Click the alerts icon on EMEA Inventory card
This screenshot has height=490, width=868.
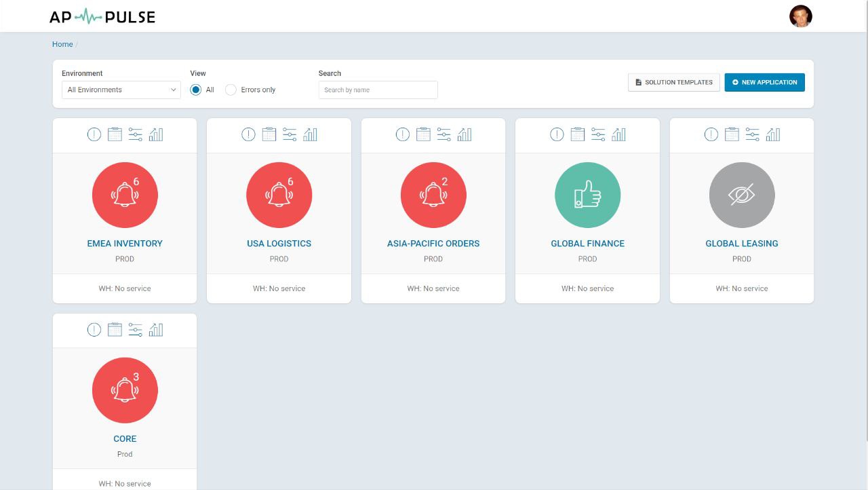click(x=94, y=134)
